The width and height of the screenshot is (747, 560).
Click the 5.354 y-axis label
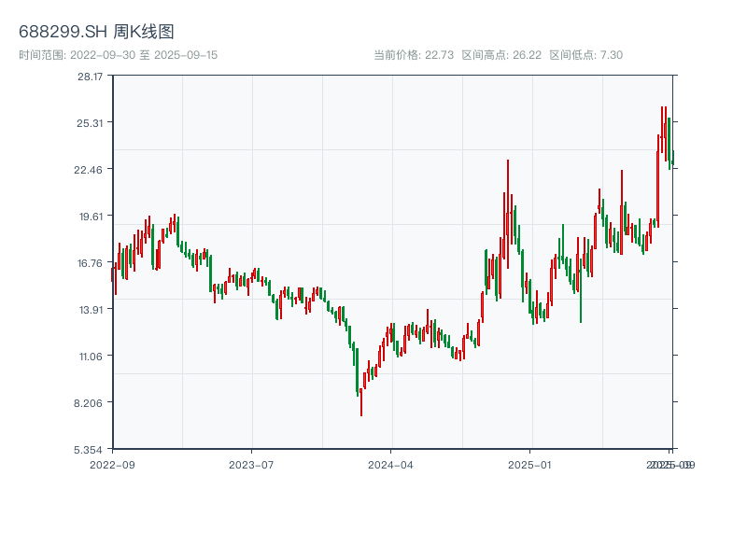91,450
